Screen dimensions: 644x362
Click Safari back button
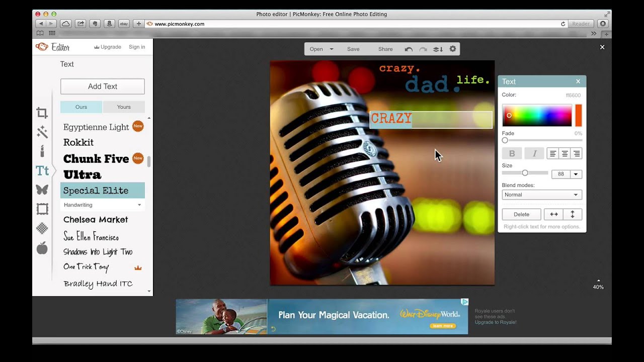40,24
